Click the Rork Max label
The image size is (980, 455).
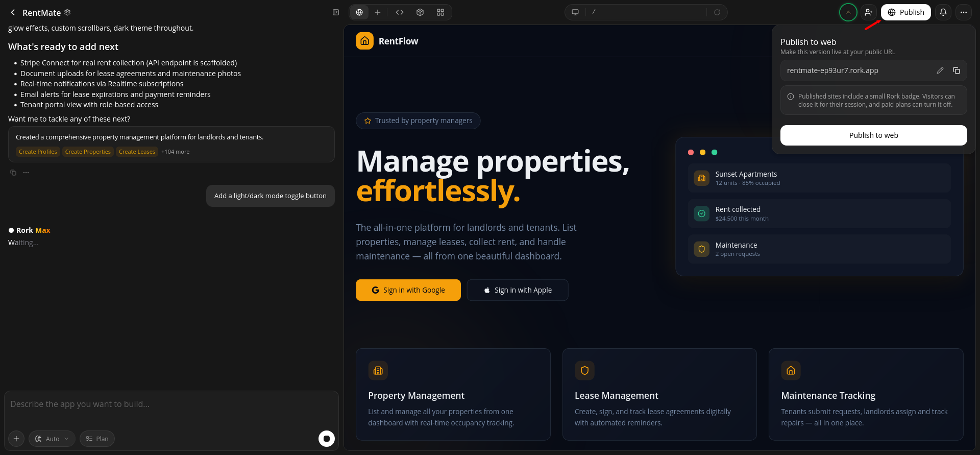pos(33,230)
